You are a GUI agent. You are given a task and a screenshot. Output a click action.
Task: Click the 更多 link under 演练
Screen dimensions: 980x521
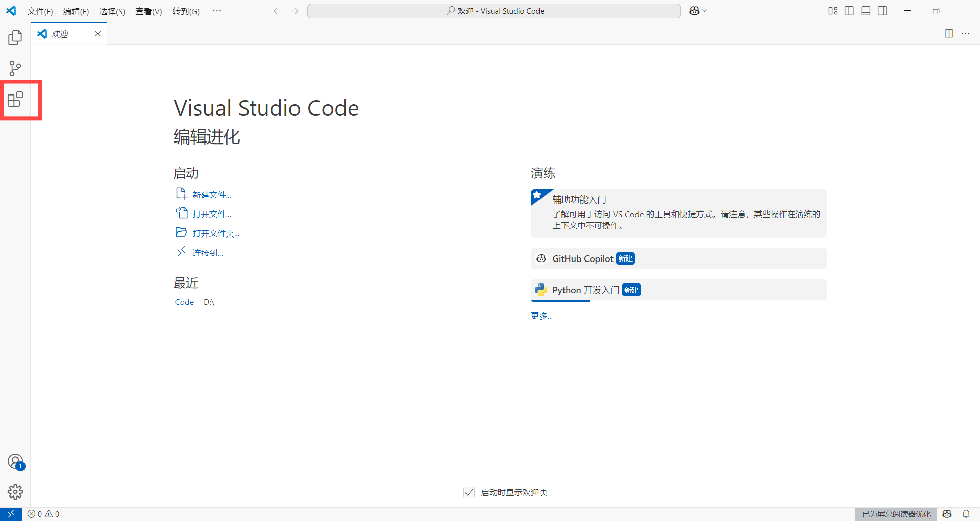pos(542,315)
